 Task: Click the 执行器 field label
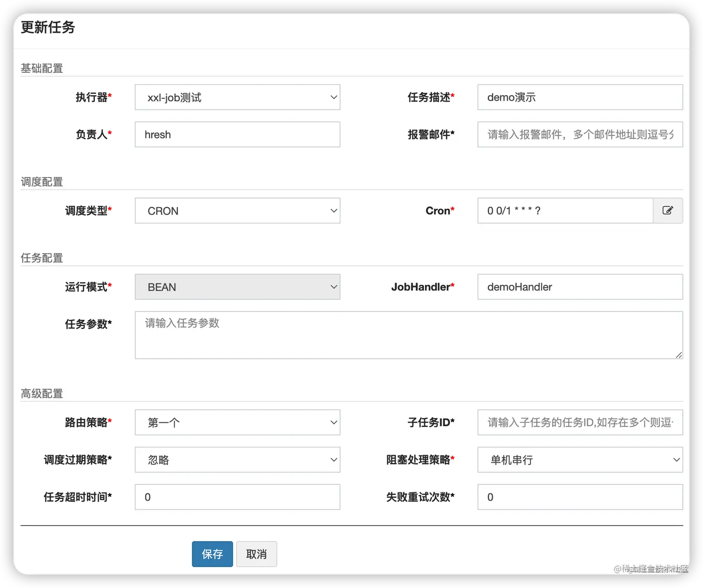tap(93, 97)
